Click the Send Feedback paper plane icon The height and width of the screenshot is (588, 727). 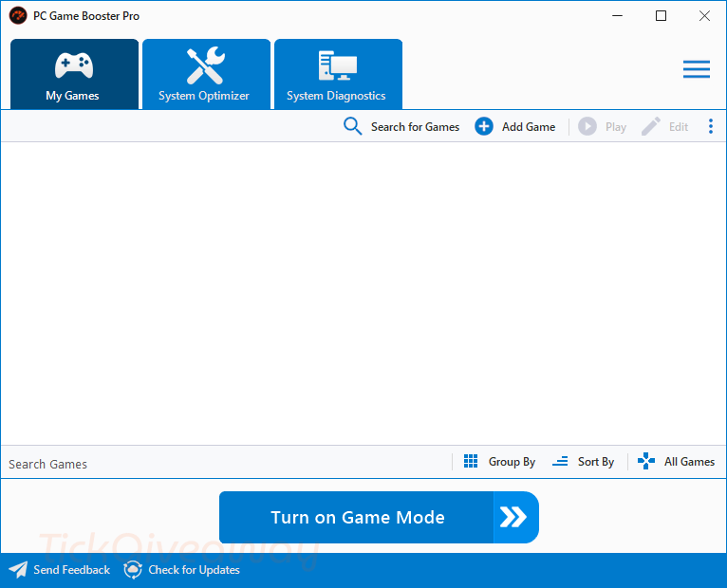pyautogui.click(x=19, y=569)
